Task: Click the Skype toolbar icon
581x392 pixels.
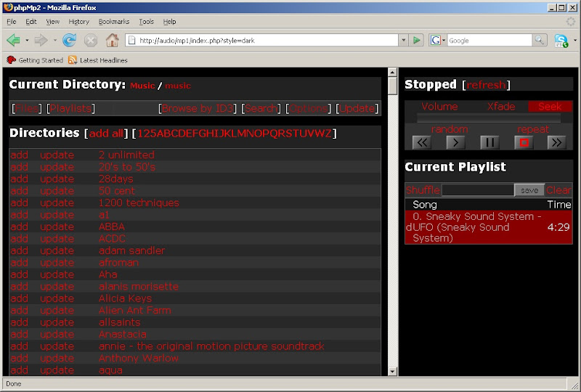Action: 561,41
